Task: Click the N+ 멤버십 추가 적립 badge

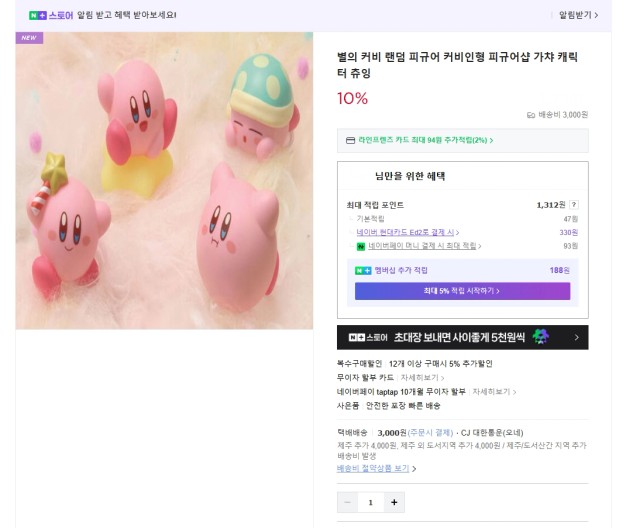Action: [363, 271]
